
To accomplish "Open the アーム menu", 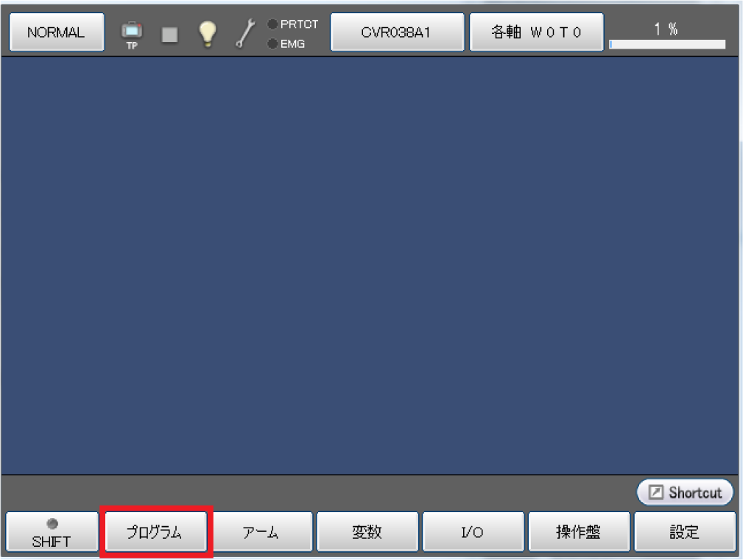I will tap(261, 531).
